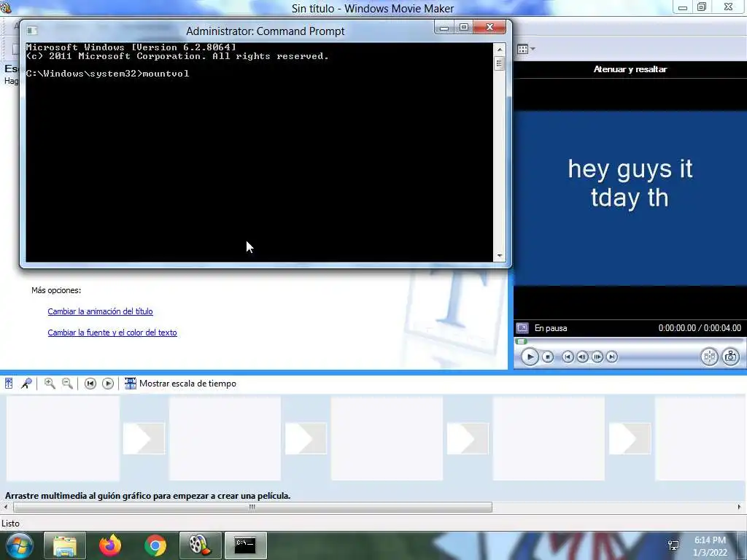This screenshot has height=560, width=747.
Task: Click the taskbar clock showing 6:14 PM
Action: (x=710, y=546)
